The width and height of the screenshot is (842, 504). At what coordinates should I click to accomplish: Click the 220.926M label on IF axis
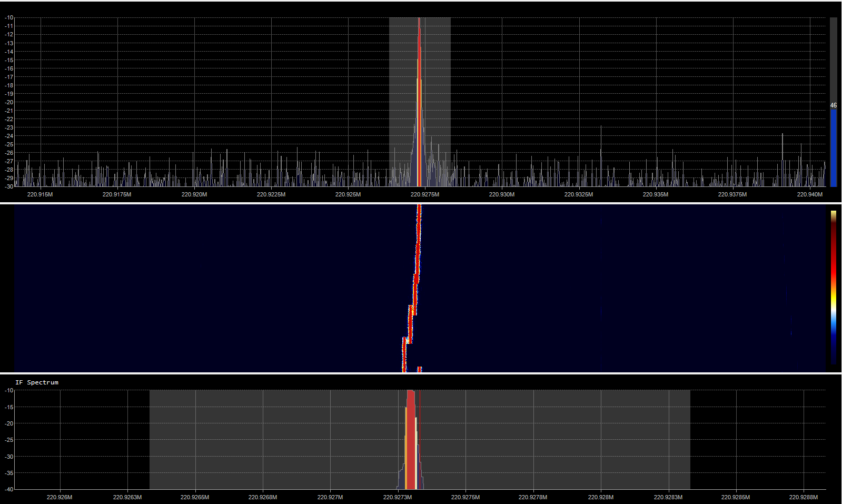(60, 497)
